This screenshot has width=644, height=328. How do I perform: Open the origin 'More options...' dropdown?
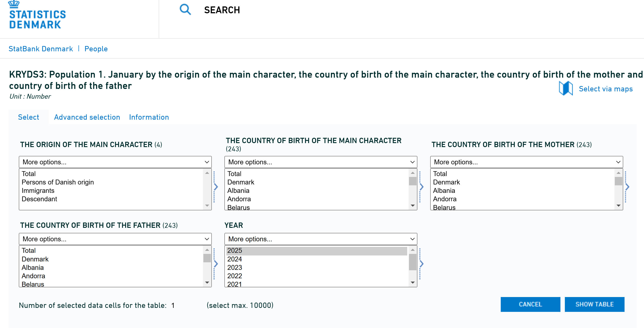tap(115, 162)
